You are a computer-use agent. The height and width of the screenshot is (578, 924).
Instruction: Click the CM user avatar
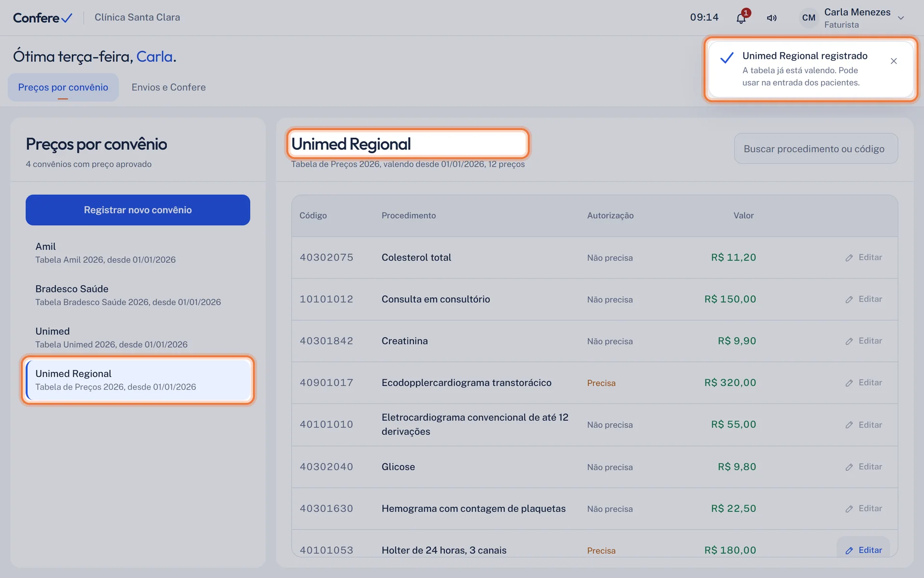(808, 18)
